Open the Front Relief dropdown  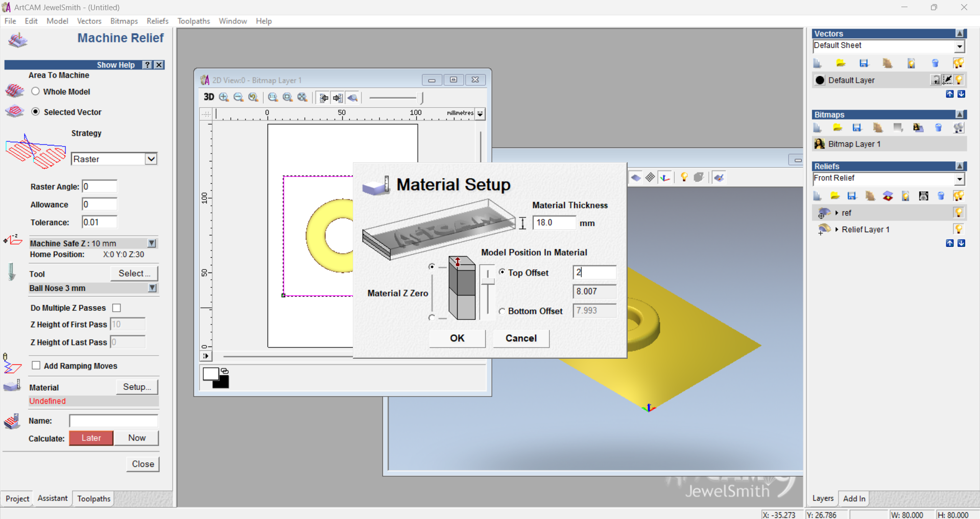(x=960, y=179)
